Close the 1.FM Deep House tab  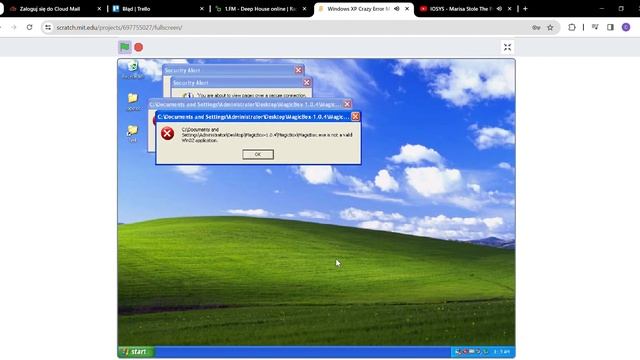304,9
